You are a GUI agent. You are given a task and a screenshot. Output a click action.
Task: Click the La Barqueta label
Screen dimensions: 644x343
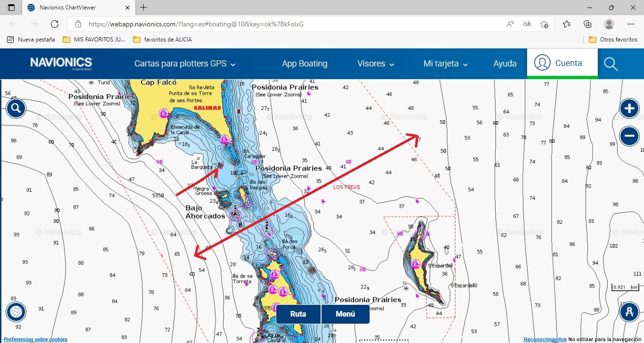(201, 164)
